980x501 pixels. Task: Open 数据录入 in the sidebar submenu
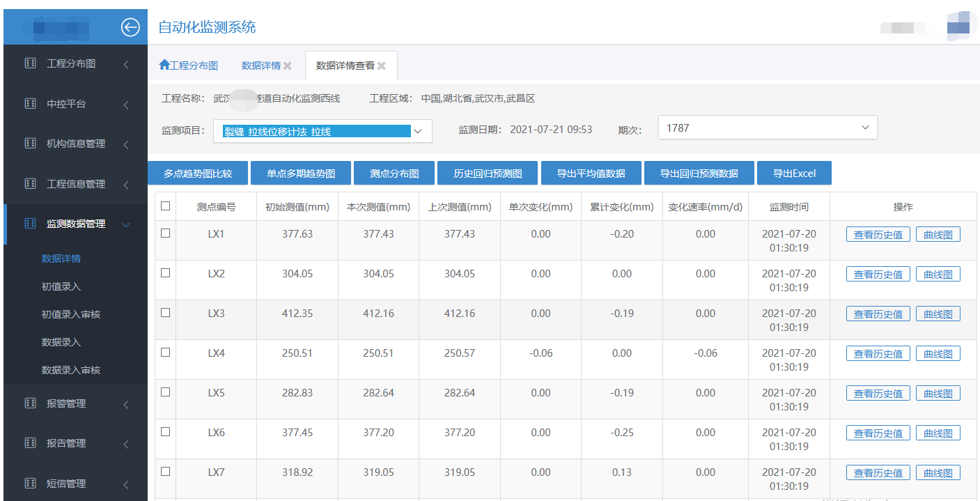click(61, 342)
